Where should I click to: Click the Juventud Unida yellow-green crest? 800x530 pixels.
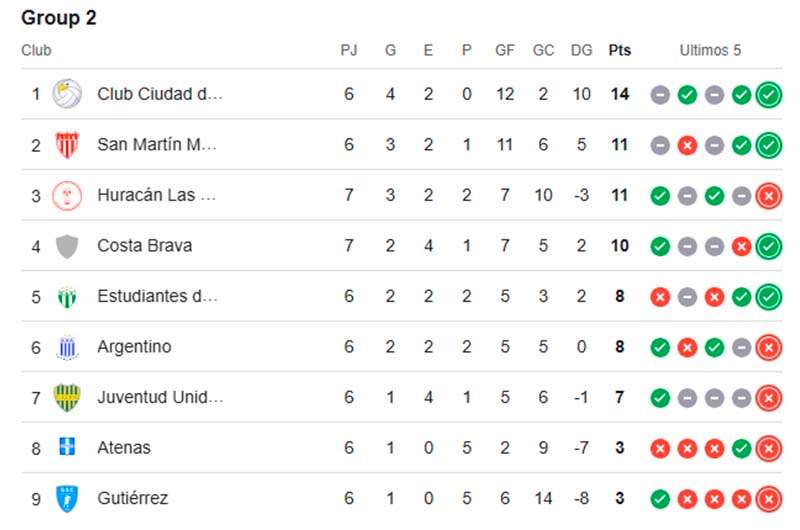click(67, 397)
